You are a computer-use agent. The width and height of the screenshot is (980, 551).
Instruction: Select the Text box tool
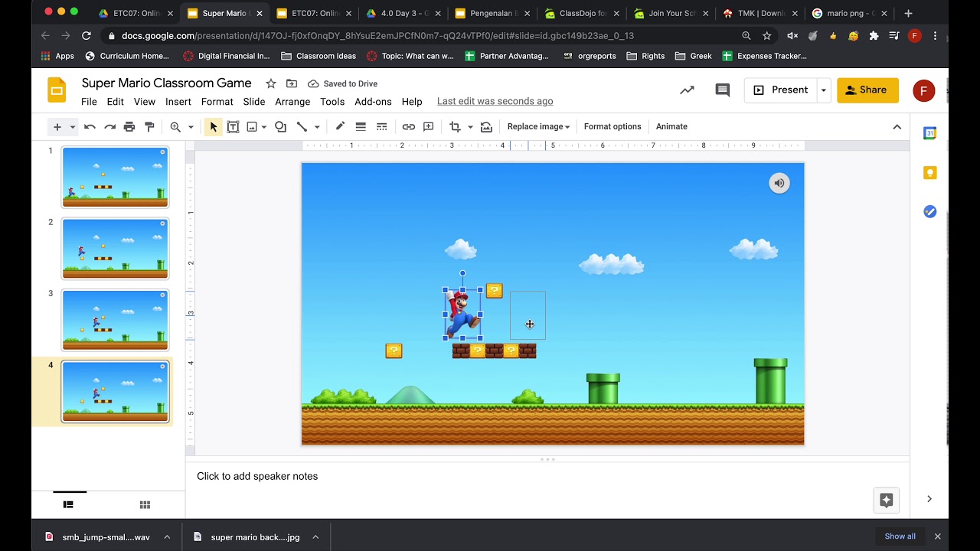pyautogui.click(x=233, y=127)
